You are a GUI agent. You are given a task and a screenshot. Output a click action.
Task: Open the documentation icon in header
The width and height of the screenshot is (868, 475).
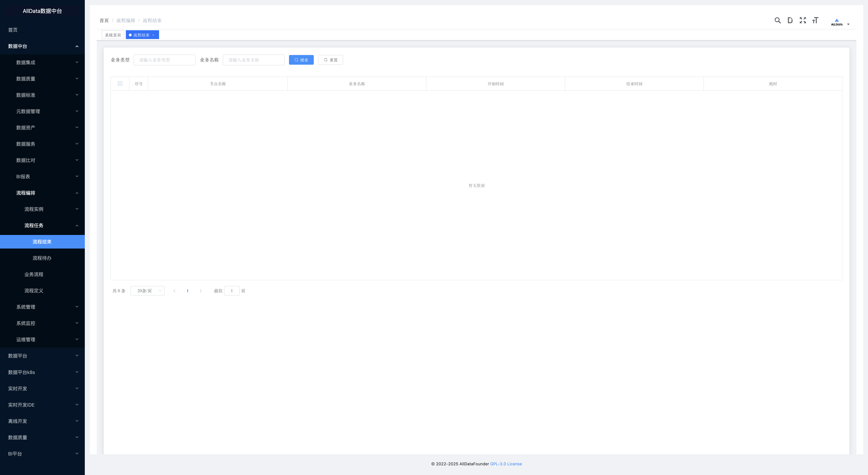coord(790,20)
